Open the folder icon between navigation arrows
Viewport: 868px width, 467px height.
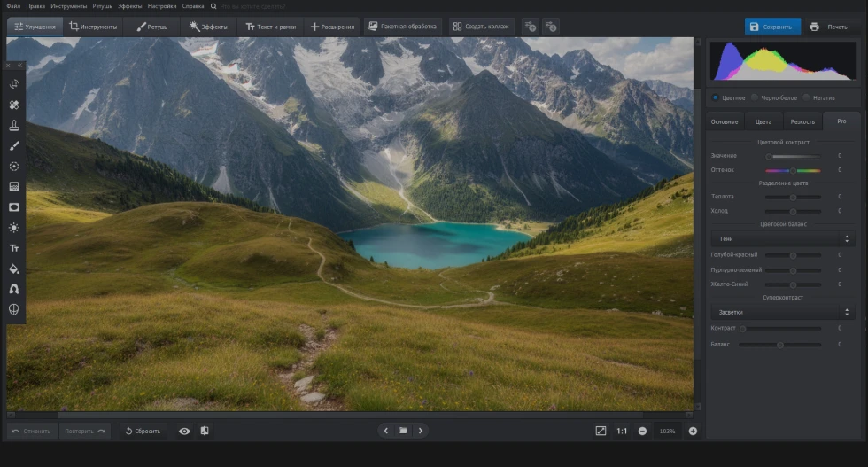[403, 431]
